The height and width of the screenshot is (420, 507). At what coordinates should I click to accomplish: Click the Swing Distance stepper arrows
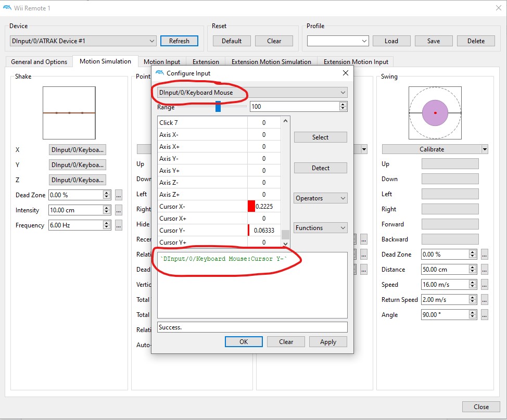click(x=473, y=269)
